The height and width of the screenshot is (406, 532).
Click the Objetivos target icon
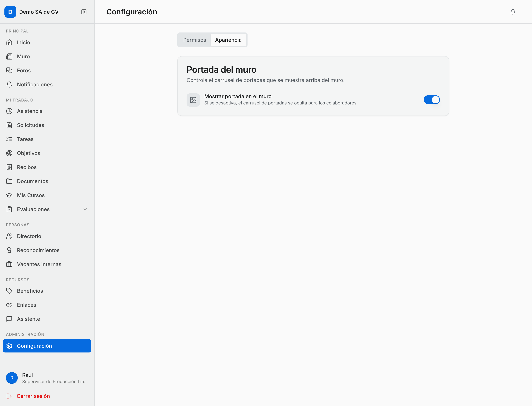tap(9, 153)
